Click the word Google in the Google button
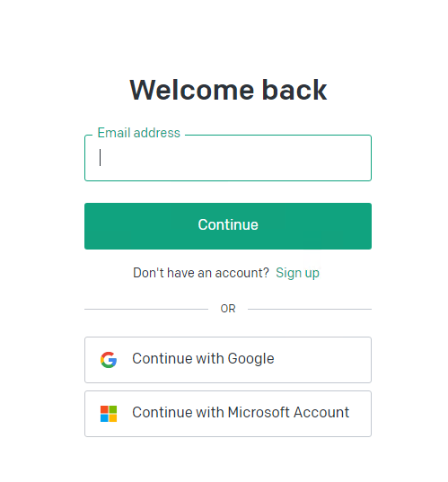This screenshot has height=482, width=448. pos(250,359)
